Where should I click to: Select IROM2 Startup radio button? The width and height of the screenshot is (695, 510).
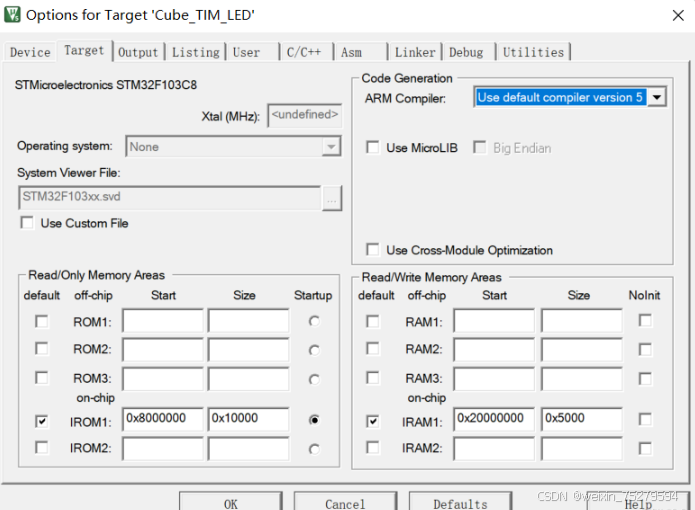tap(314, 449)
